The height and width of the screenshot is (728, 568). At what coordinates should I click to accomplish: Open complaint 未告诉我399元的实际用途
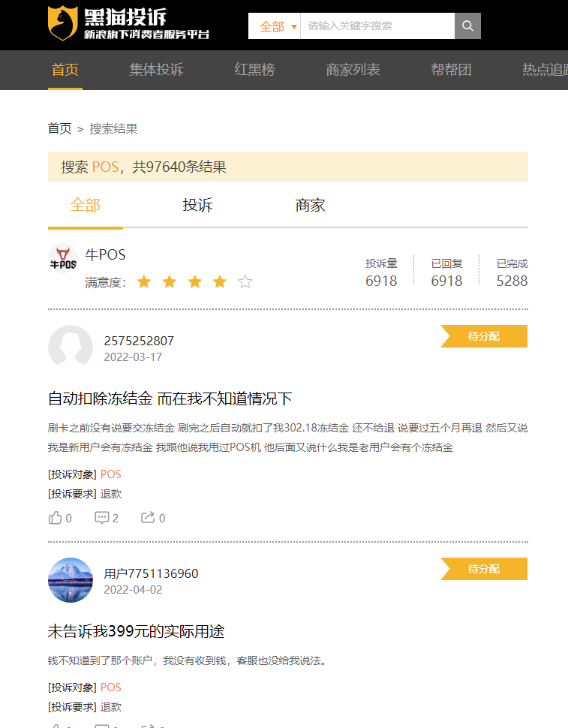tap(136, 631)
